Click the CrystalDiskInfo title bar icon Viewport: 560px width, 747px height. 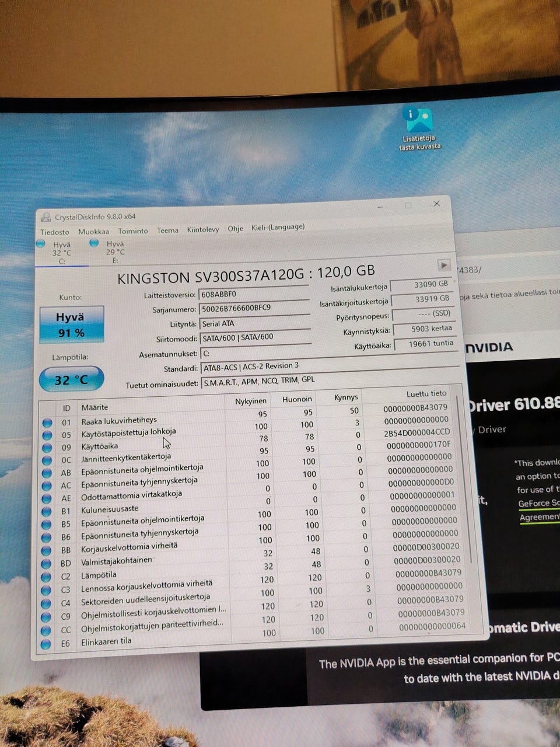point(45,218)
